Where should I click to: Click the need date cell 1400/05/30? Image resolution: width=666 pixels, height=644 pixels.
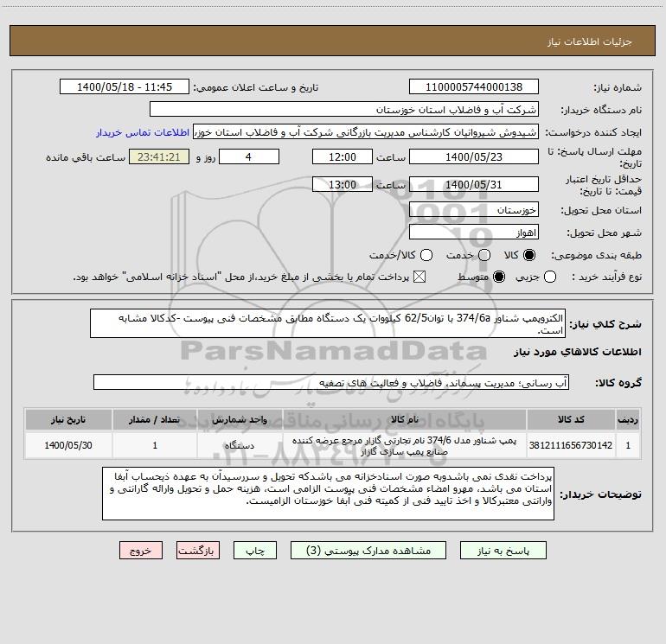click(68, 445)
